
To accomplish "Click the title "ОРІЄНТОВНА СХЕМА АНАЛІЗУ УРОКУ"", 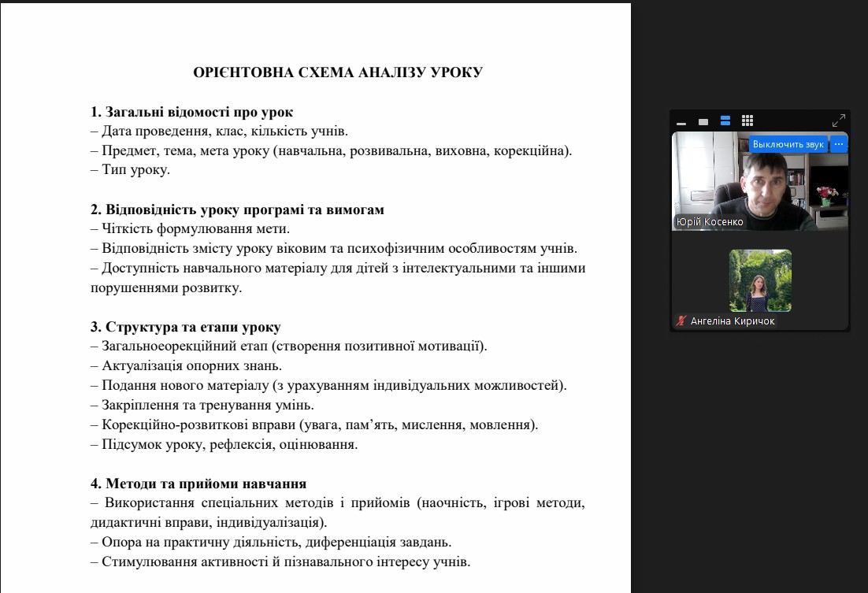I will tap(338, 73).
